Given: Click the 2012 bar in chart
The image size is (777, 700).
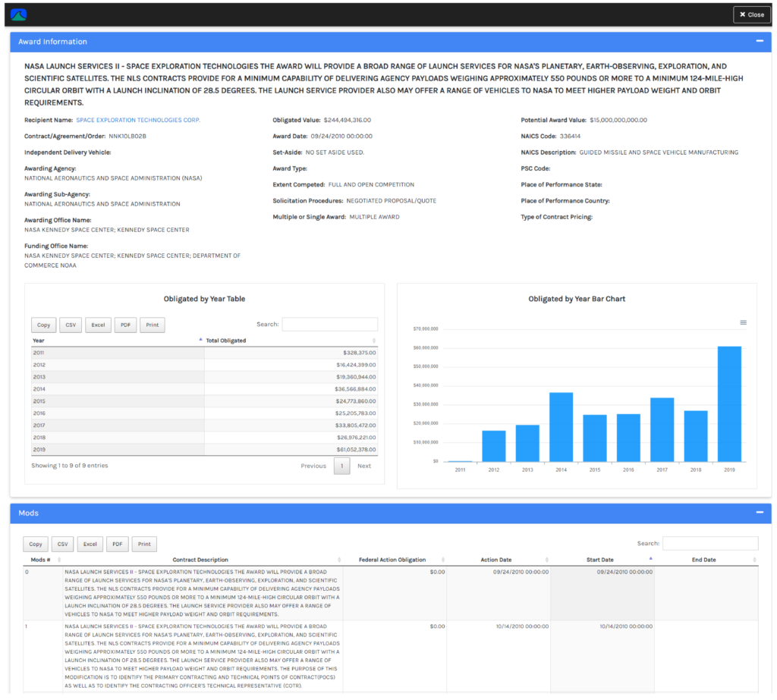Looking at the screenshot, I should point(494,446).
